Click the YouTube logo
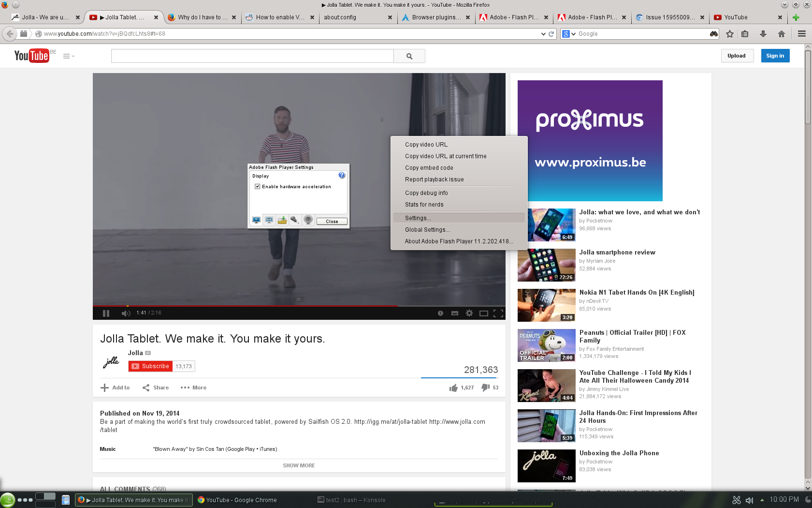 pos(31,56)
